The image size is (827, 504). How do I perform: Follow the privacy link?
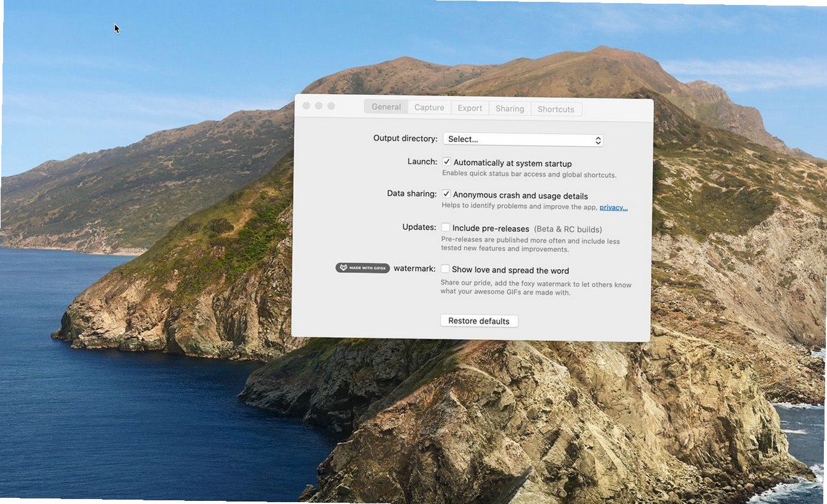tap(614, 208)
